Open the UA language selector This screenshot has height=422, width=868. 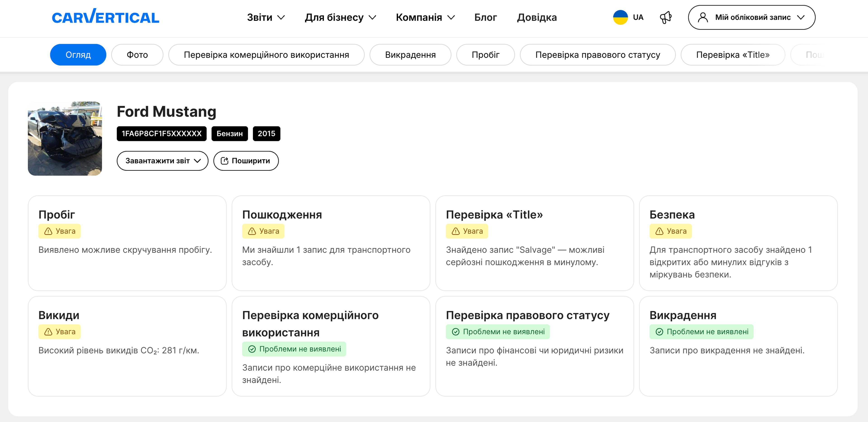(x=628, y=17)
